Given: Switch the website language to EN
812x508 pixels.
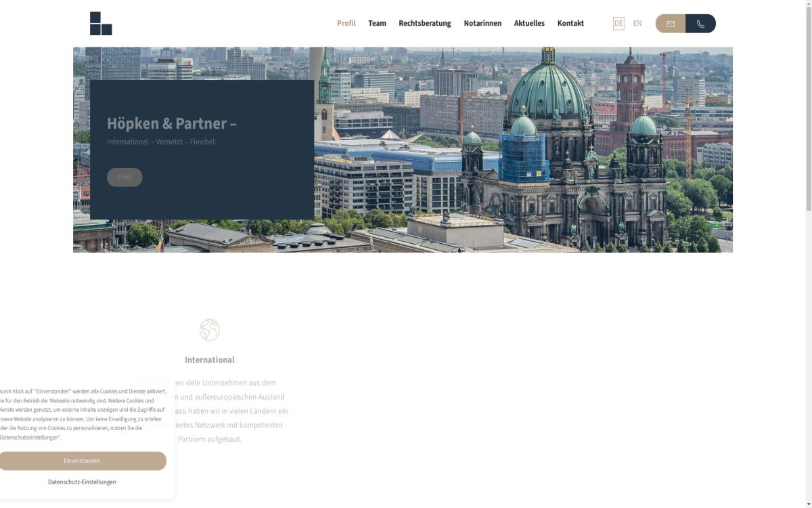Looking at the screenshot, I should point(637,23).
